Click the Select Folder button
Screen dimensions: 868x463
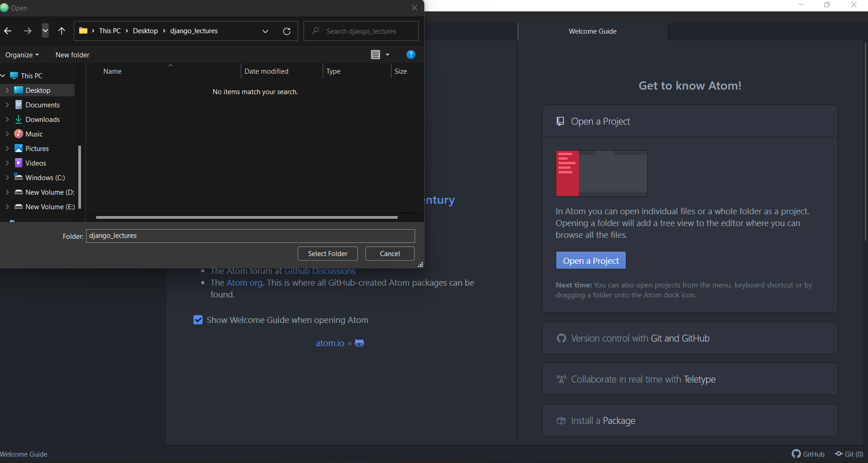point(327,253)
